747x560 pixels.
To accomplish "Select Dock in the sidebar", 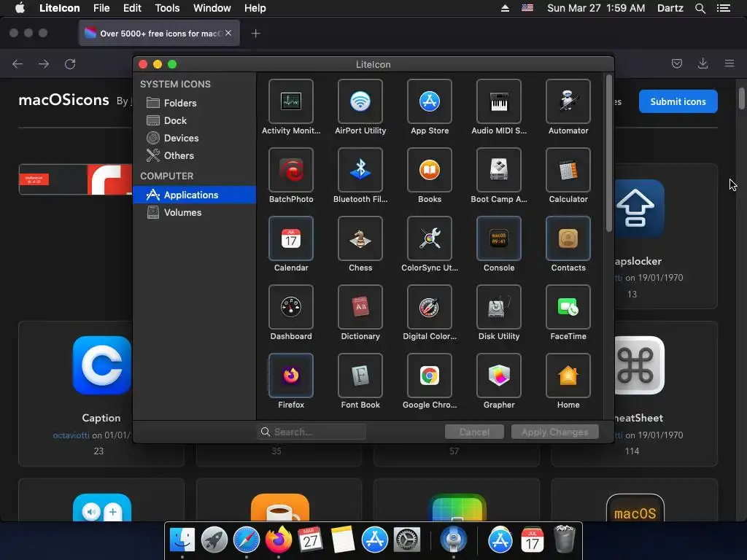I will 194,120.
